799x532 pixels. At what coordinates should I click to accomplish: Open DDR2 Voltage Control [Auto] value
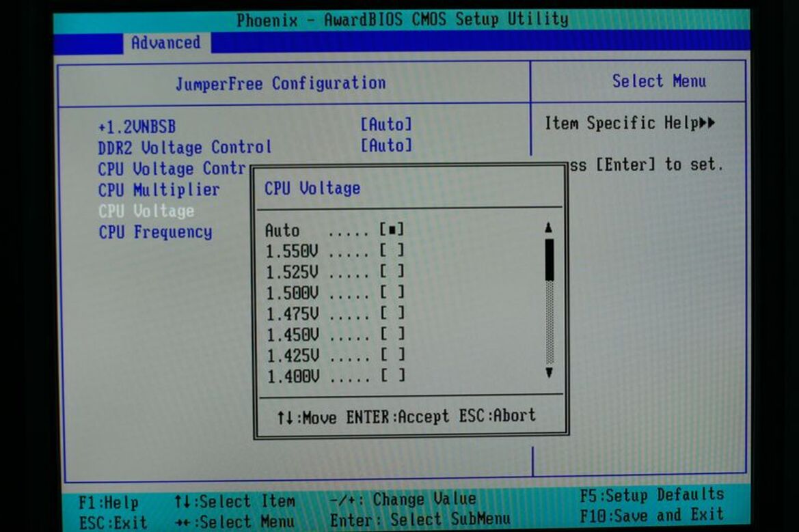(386, 145)
